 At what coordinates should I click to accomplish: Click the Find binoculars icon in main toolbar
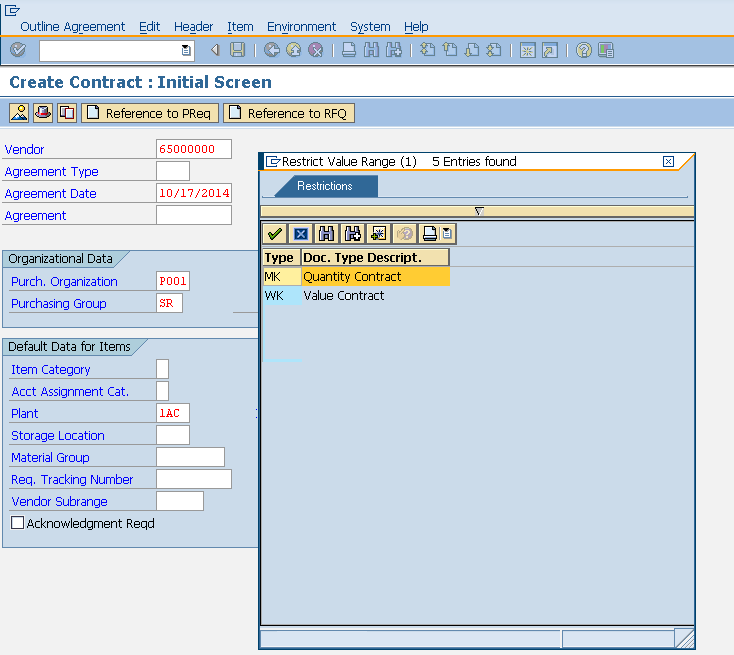click(371, 50)
